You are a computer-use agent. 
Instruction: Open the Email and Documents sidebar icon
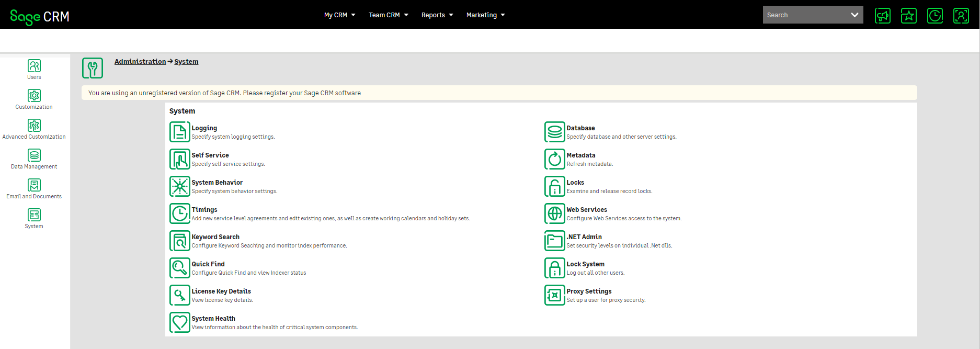[x=34, y=185]
